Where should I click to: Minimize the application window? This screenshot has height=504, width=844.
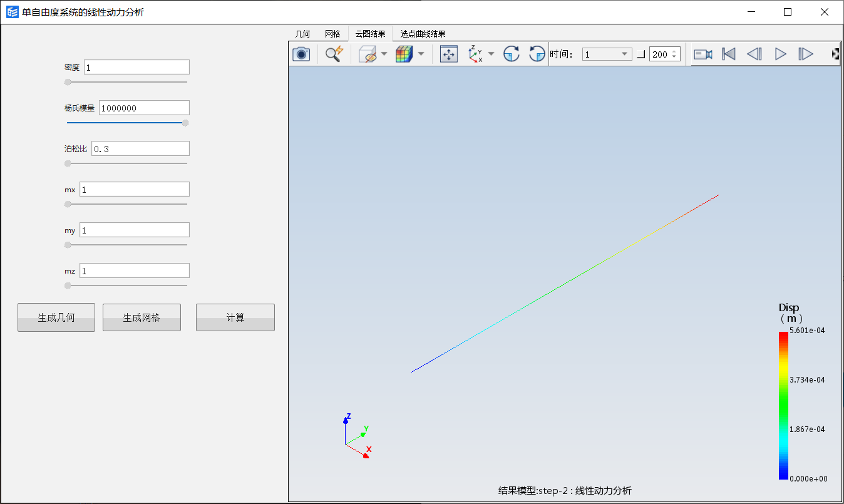pyautogui.click(x=751, y=12)
